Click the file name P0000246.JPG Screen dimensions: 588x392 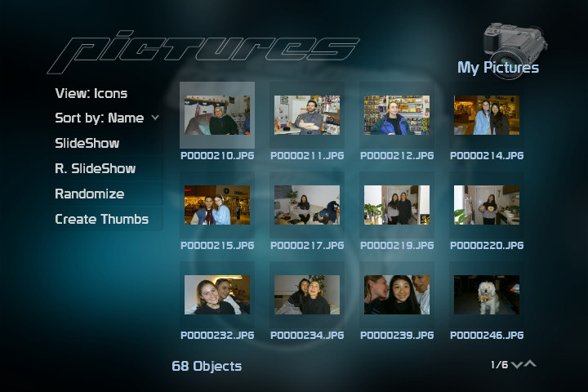pos(487,336)
